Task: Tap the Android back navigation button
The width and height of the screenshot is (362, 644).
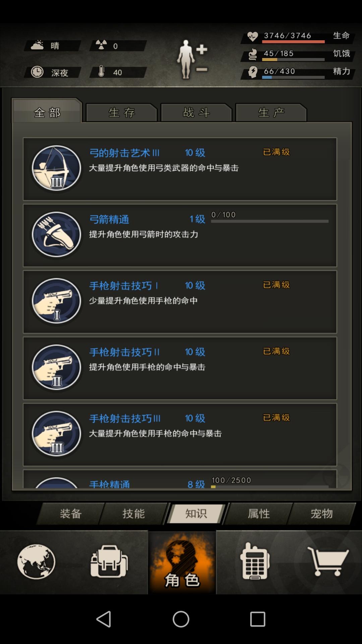Action: pos(104,619)
